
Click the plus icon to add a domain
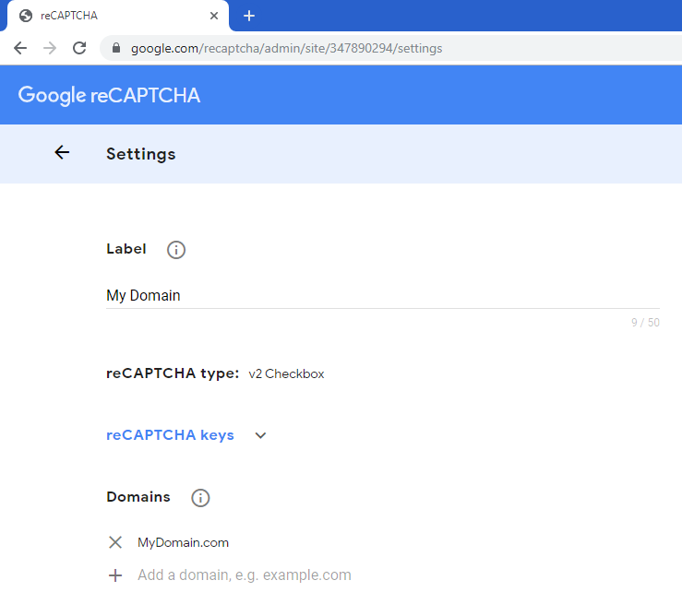pyautogui.click(x=115, y=575)
